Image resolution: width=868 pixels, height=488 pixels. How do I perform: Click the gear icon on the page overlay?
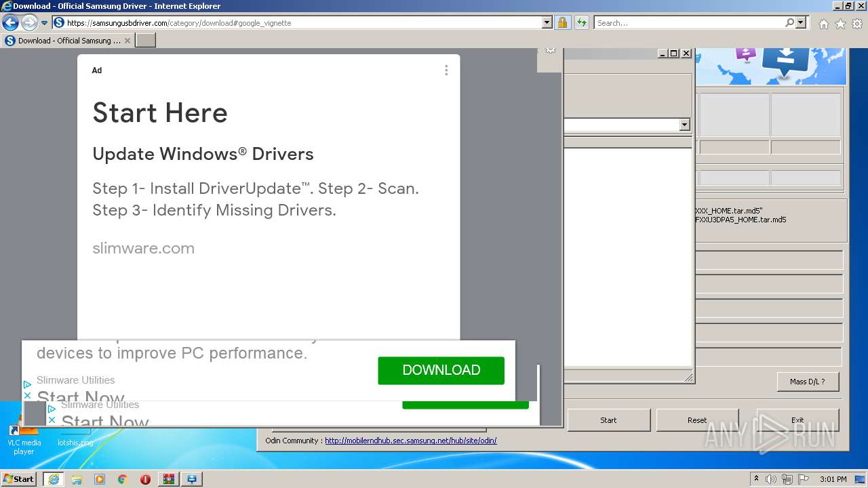point(551,50)
